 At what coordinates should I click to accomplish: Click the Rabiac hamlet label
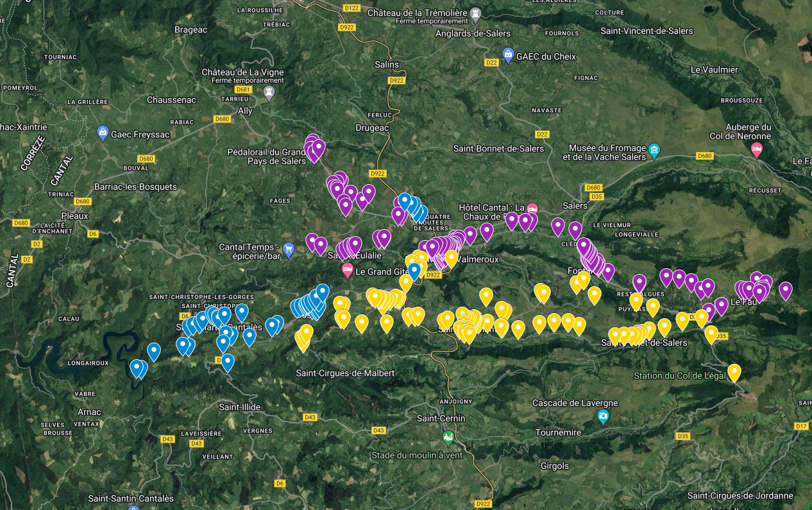[x=182, y=122]
